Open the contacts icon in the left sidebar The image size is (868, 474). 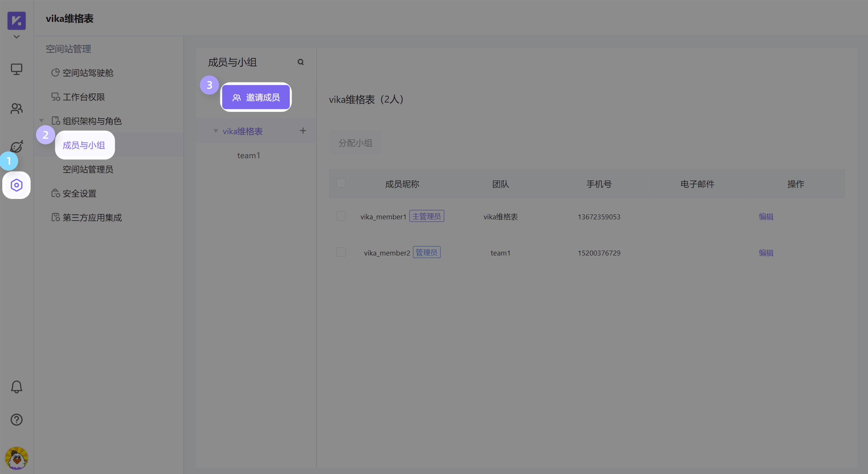pyautogui.click(x=16, y=108)
